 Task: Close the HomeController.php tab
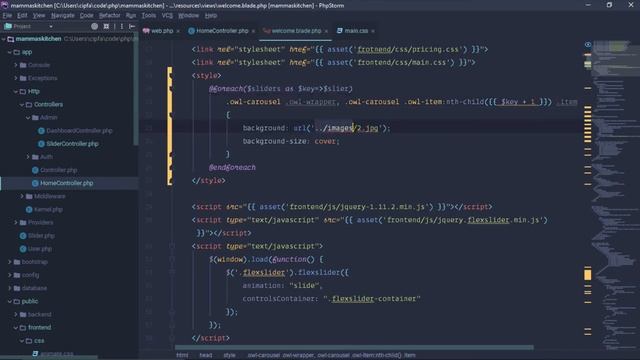point(253,31)
